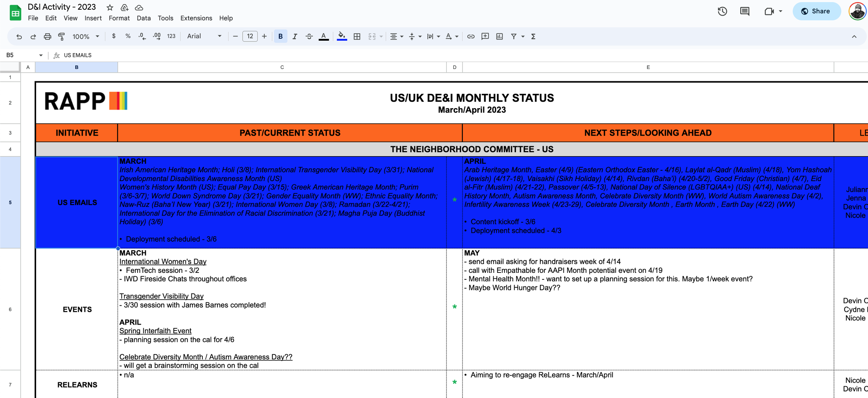Image resolution: width=868 pixels, height=398 pixels.
Task: Click the undo arrow icon
Action: click(19, 36)
